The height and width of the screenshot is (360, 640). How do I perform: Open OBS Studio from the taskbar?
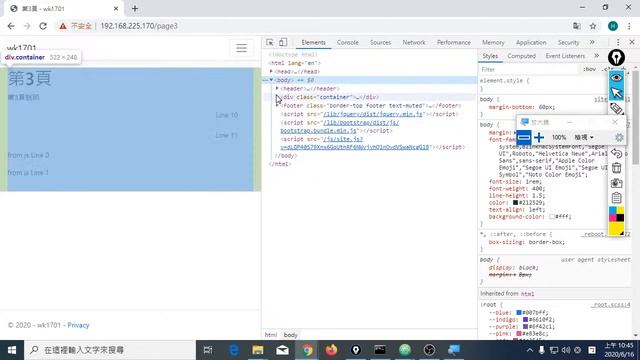click(429, 350)
